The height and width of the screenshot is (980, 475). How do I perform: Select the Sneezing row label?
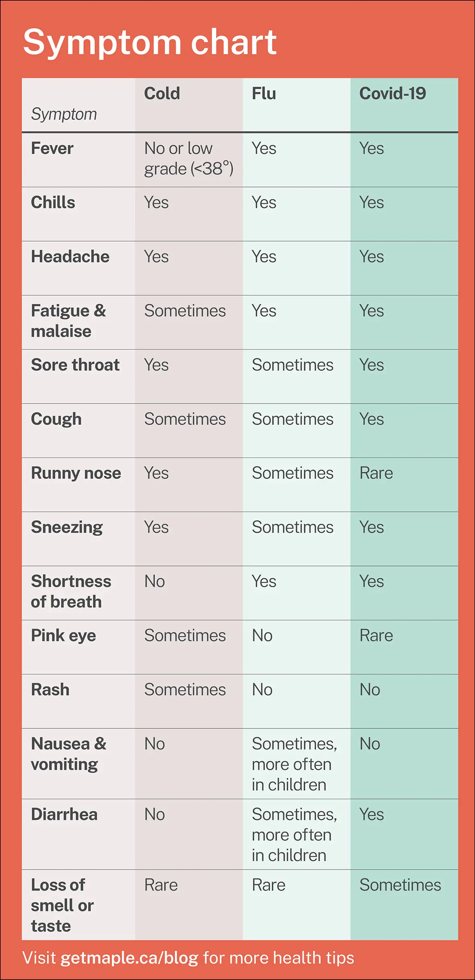coord(67,528)
